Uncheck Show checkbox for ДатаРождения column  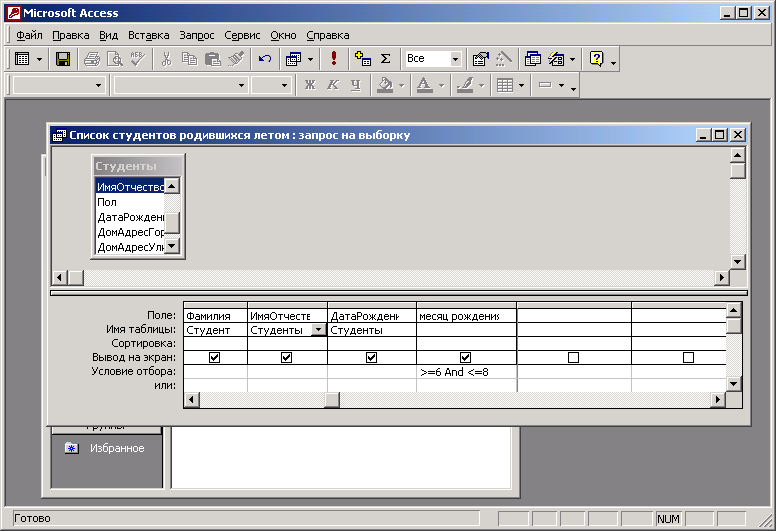click(372, 357)
